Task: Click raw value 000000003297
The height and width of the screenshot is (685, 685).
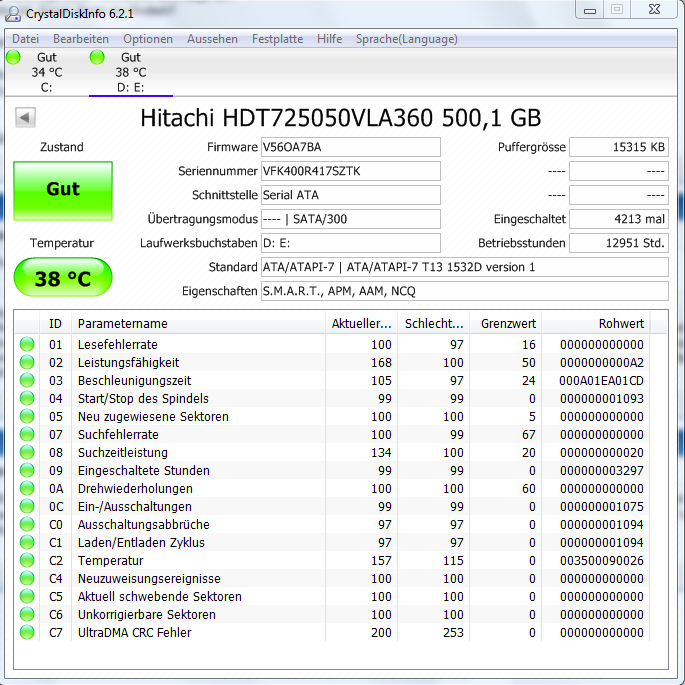Action: tap(602, 471)
